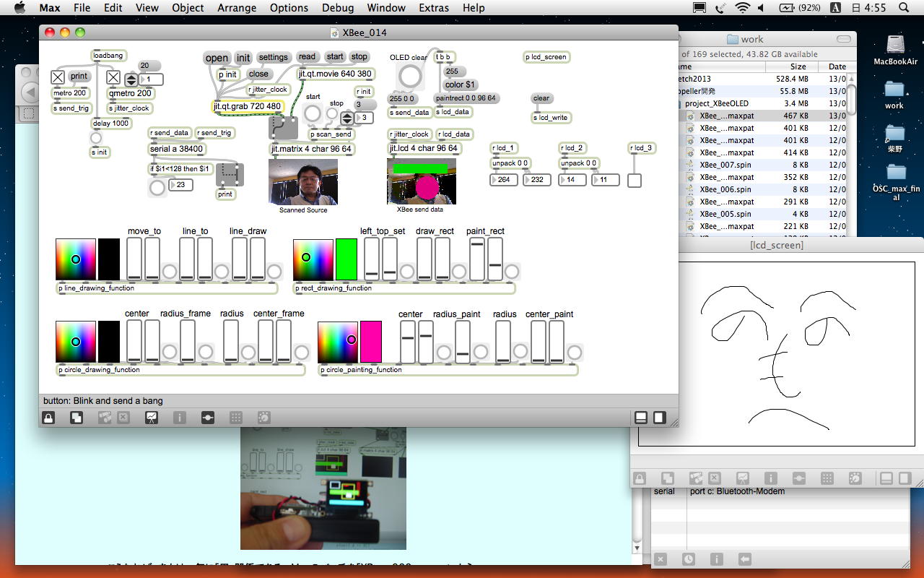Click the lock icon in lcd_screen window toolbar
Screen dimensions: 924x578
[x=640, y=478]
